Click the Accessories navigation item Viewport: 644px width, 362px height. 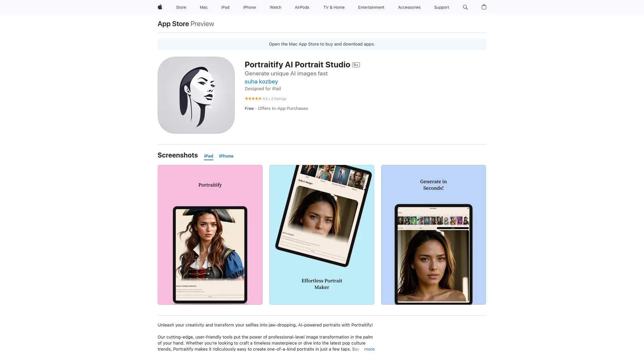pyautogui.click(x=409, y=7)
